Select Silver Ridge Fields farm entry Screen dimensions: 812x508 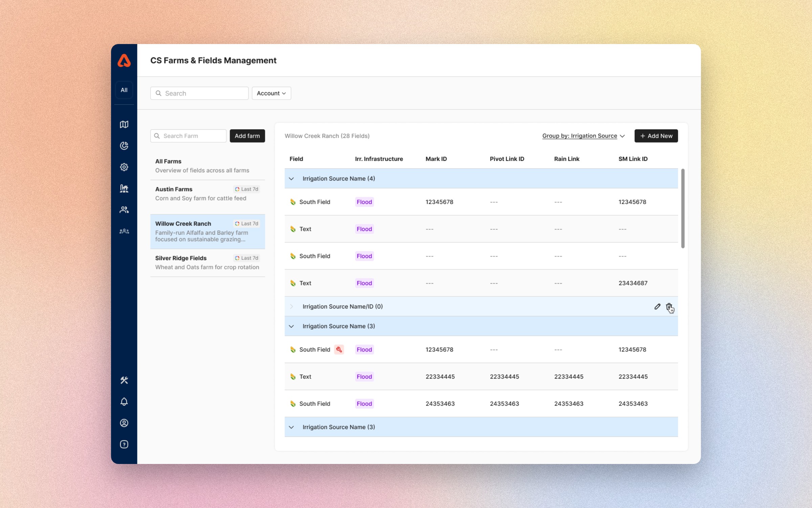(x=207, y=262)
